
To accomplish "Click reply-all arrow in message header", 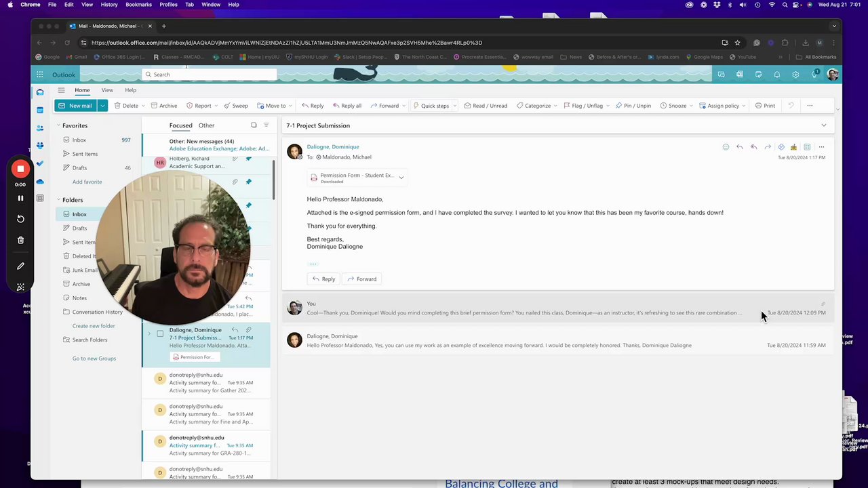I will coord(753,147).
